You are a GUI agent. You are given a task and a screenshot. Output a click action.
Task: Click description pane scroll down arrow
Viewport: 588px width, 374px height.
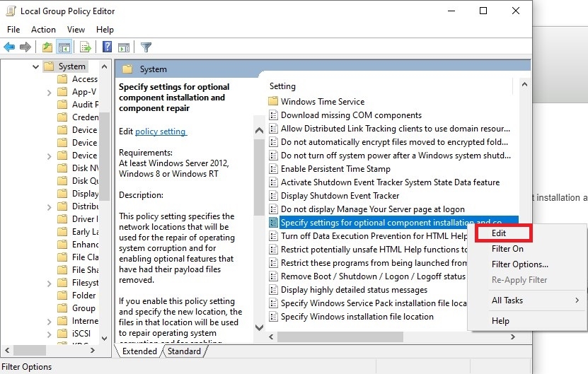259,327
